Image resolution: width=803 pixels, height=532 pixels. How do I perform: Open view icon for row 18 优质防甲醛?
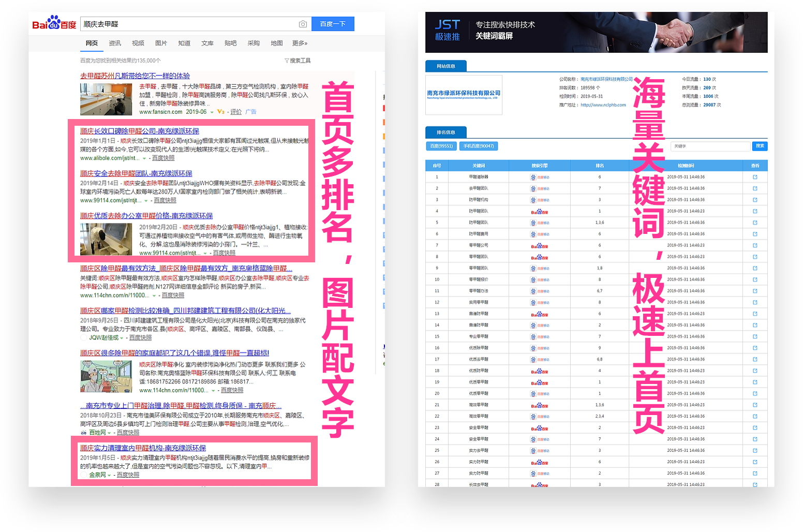(x=755, y=371)
